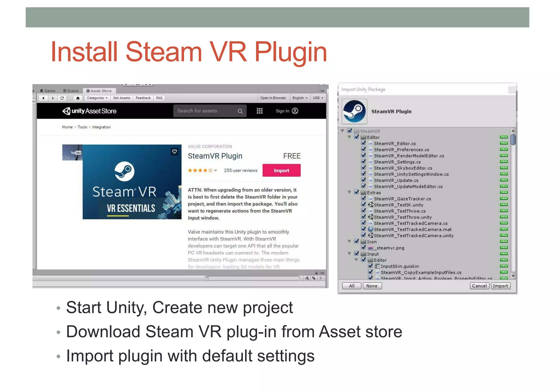Collapse the Icon folder
This screenshot has width=555, height=392.
click(350, 241)
